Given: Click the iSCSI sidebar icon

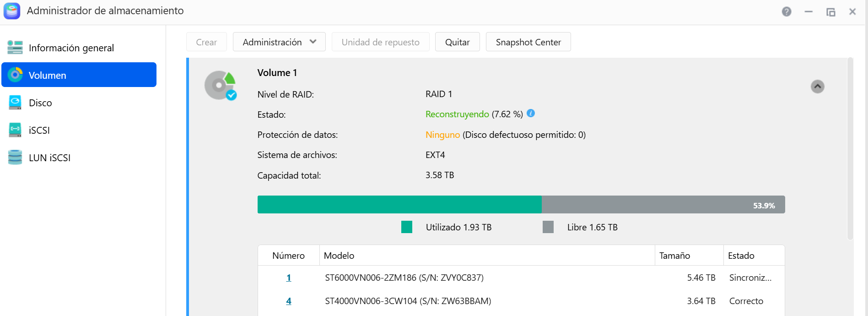Looking at the screenshot, I should pyautogui.click(x=15, y=130).
